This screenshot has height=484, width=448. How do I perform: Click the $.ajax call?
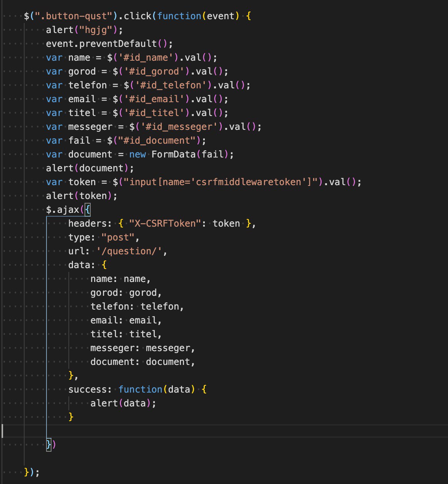pos(63,210)
